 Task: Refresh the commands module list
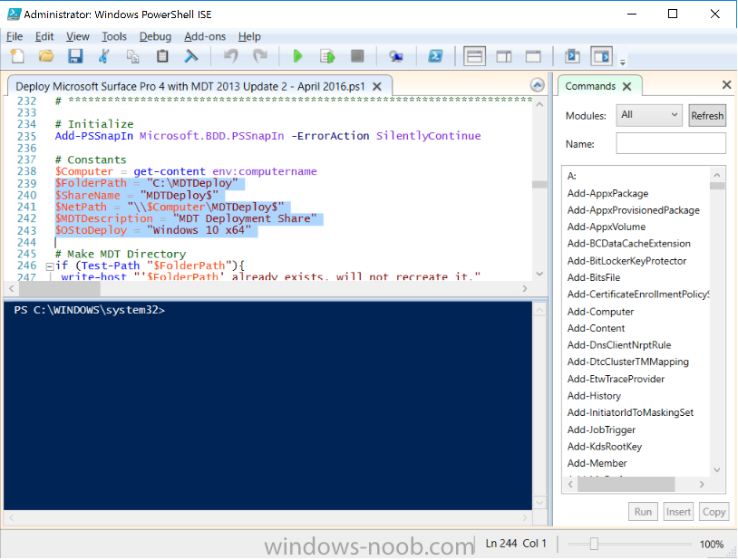coord(707,116)
